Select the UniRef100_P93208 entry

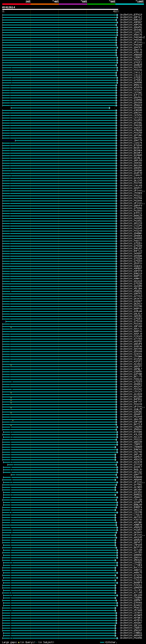coord(131,231)
